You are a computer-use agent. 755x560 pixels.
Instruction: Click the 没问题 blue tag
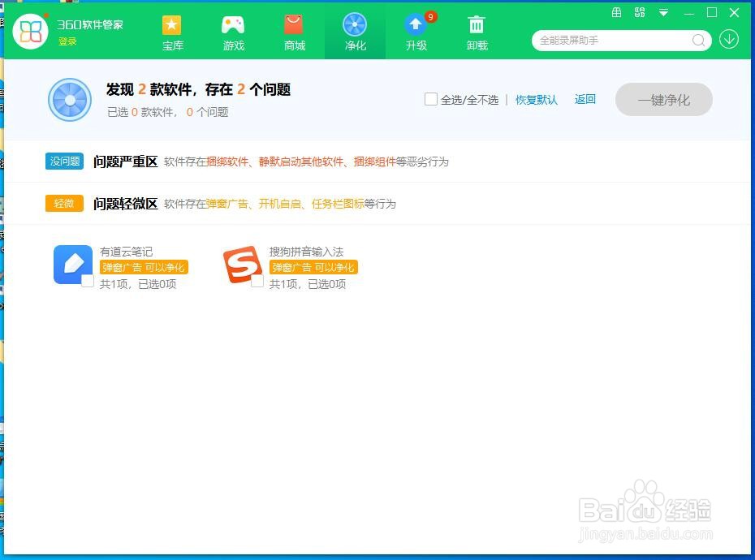64,162
